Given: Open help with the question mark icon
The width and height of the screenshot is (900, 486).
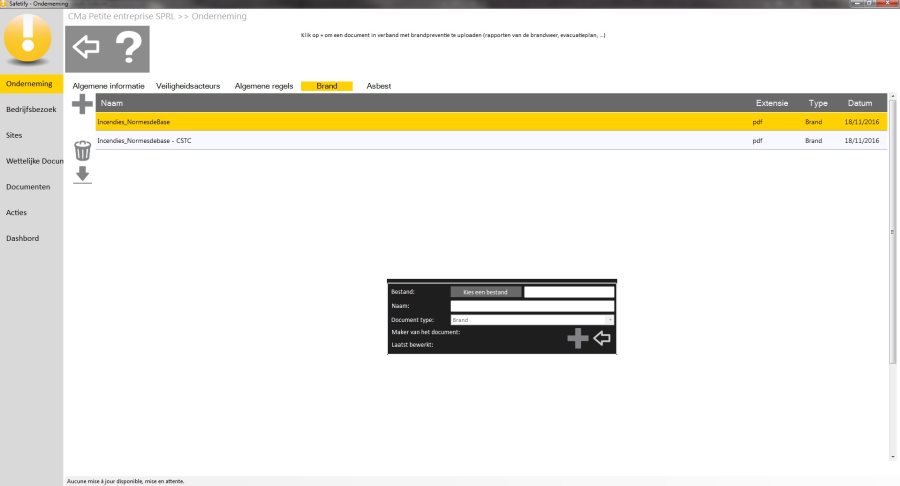Looking at the screenshot, I should (x=129, y=48).
